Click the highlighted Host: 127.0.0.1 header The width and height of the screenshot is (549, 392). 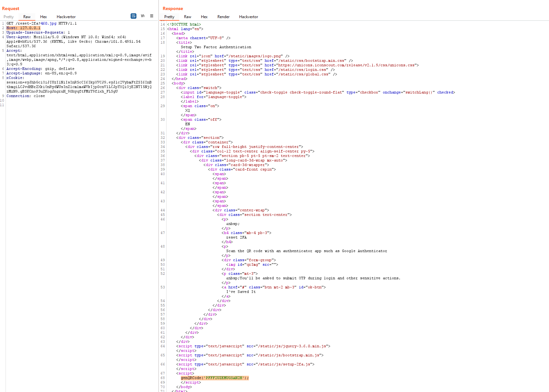point(23,28)
